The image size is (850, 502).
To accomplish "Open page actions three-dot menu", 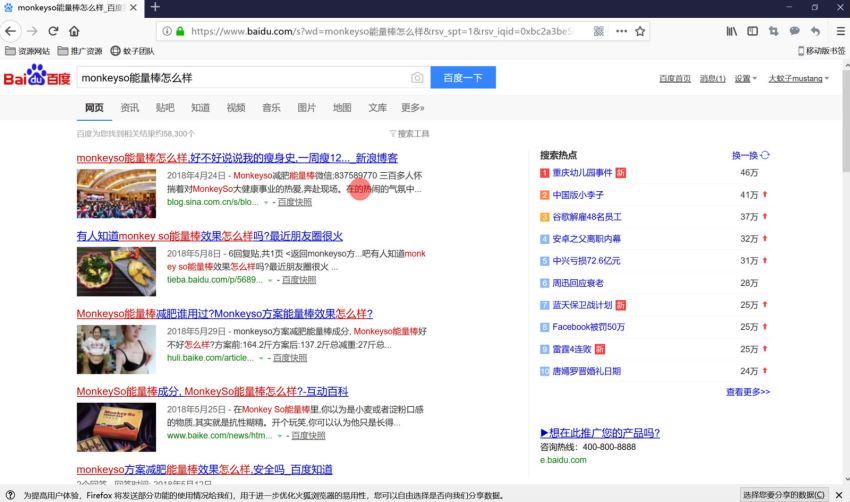I will [x=621, y=31].
